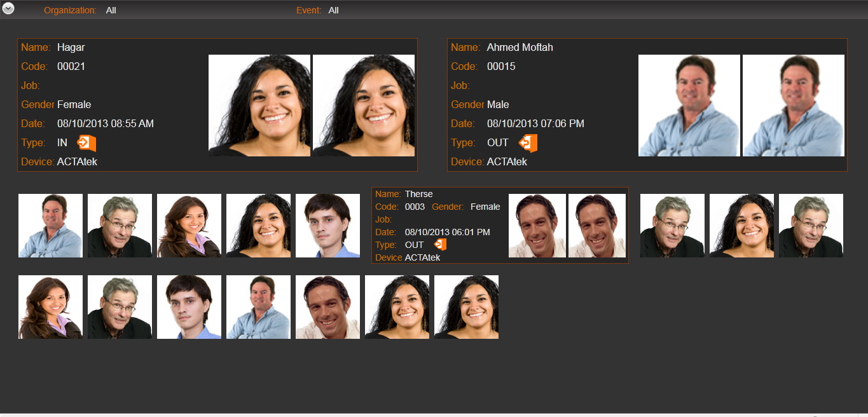This screenshot has width=868, height=417.
Task: Select Hagar's second large photo
Action: 364,106
